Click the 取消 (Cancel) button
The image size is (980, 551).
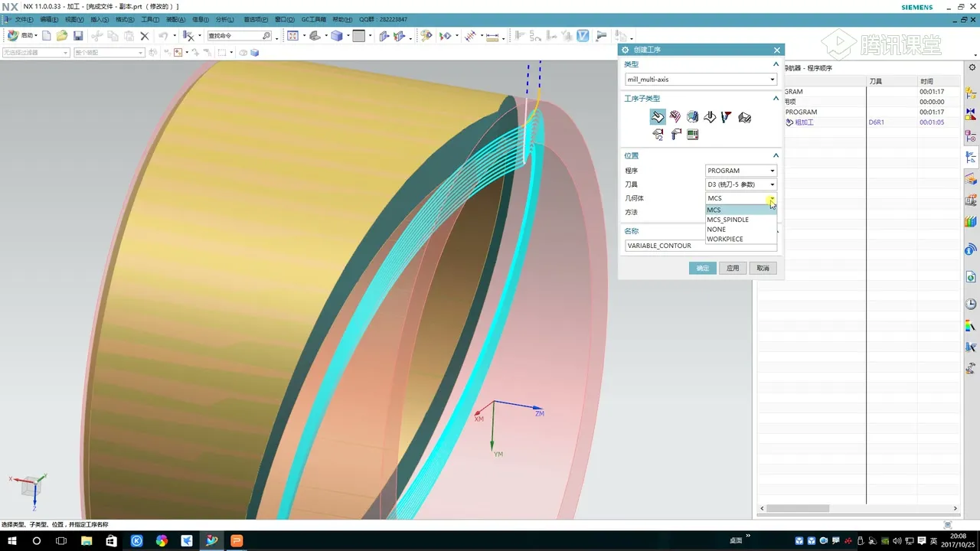(x=763, y=268)
